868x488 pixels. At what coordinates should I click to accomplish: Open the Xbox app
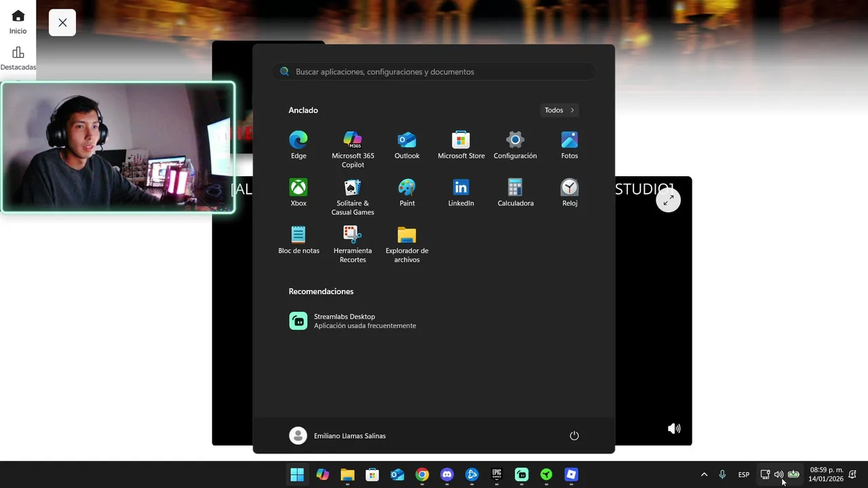point(298,193)
